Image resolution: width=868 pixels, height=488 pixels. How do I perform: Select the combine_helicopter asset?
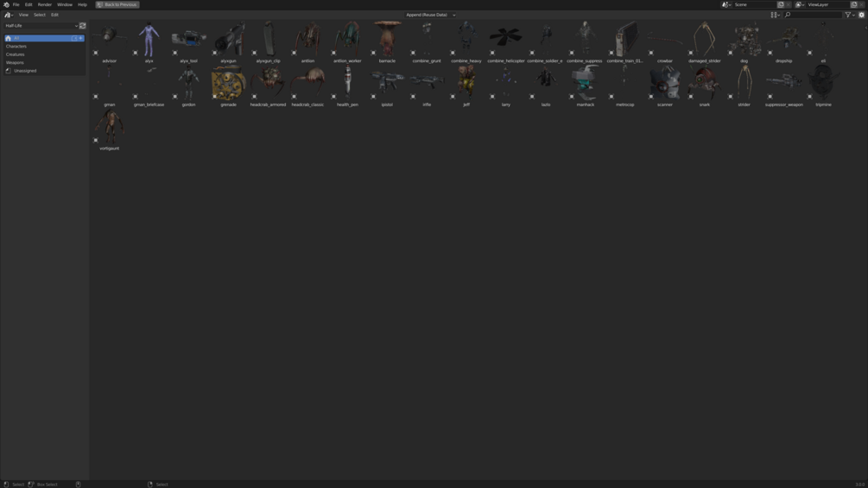(506, 42)
